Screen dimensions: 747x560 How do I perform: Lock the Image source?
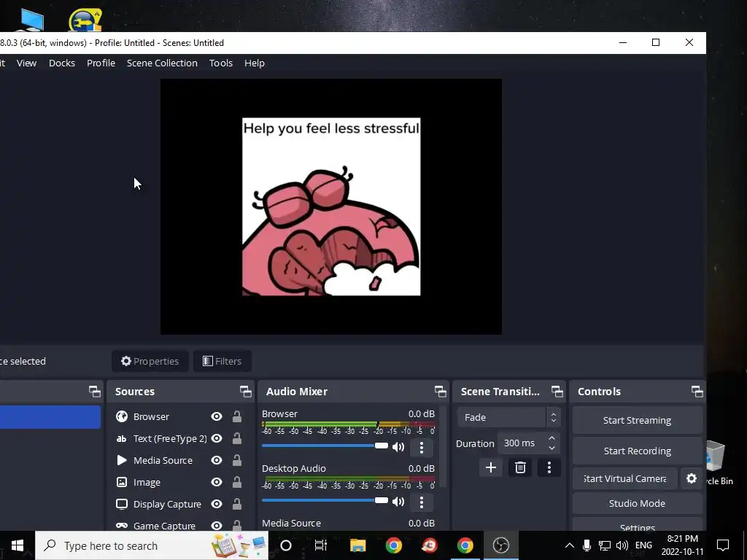[x=237, y=483]
